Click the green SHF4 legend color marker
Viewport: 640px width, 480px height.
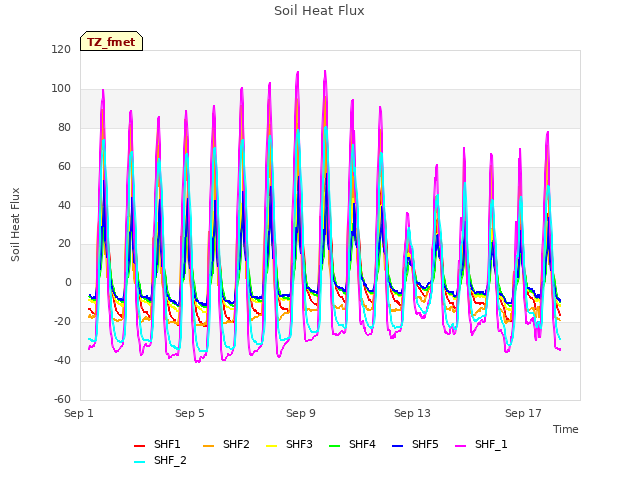(x=335, y=445)
